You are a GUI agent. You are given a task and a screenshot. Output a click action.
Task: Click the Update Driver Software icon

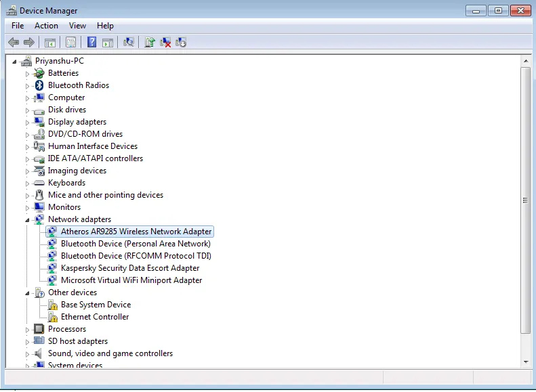coord(150,43)
